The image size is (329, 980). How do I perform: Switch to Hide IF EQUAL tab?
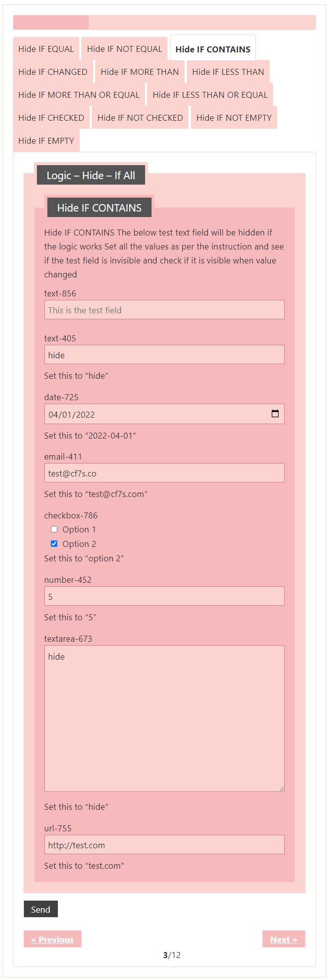[46, 49]
